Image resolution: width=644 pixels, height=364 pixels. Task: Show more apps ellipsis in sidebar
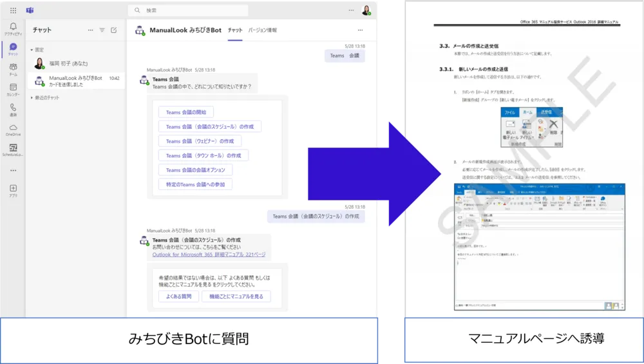[x=13, y=170]
